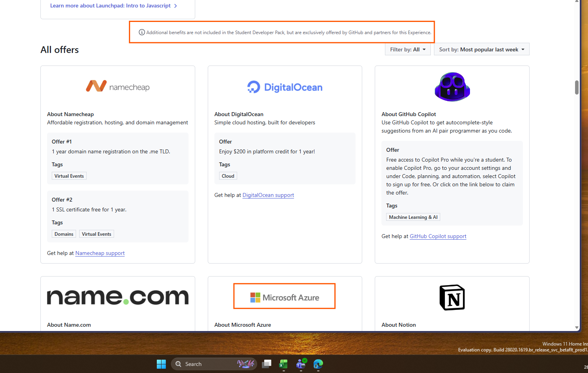Open the Windows Start menu
This screenshot has width=588, height=373.
click(x=161, y=364)
